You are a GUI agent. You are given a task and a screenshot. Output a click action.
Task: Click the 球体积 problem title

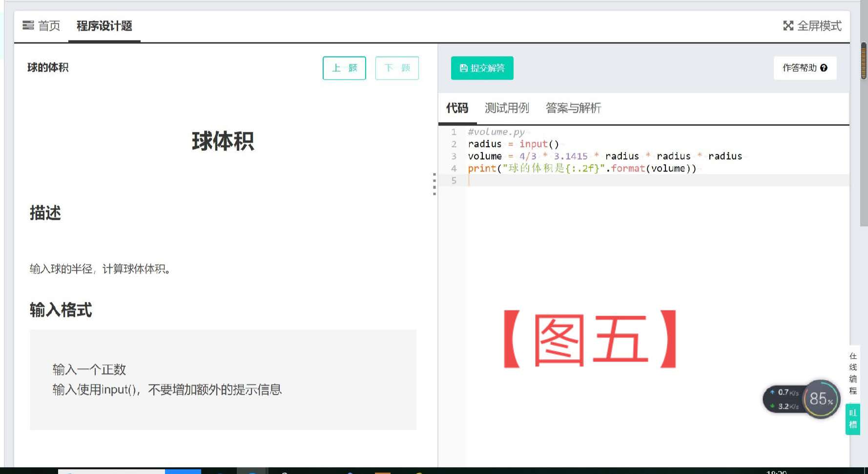tap(223, 141)
